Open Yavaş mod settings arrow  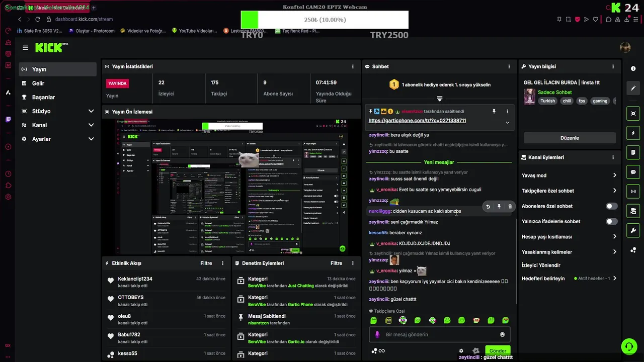(614, 175)
